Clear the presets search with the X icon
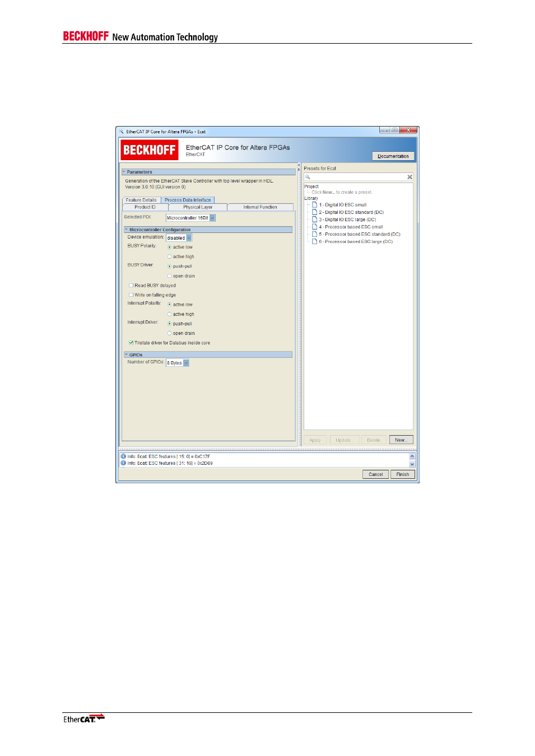535x756 pixels. (410, 177)
